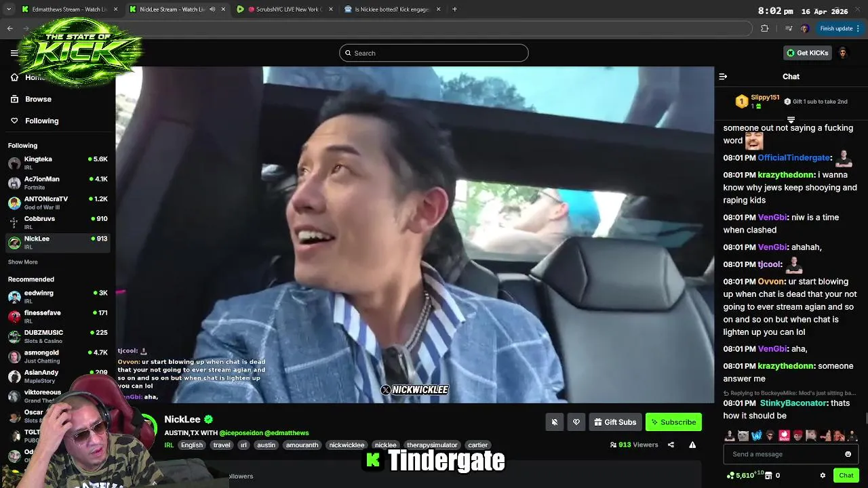Open ANTONIcraTV channel in sidebar
The image size is (868, 488).
(x=58, y=203)
